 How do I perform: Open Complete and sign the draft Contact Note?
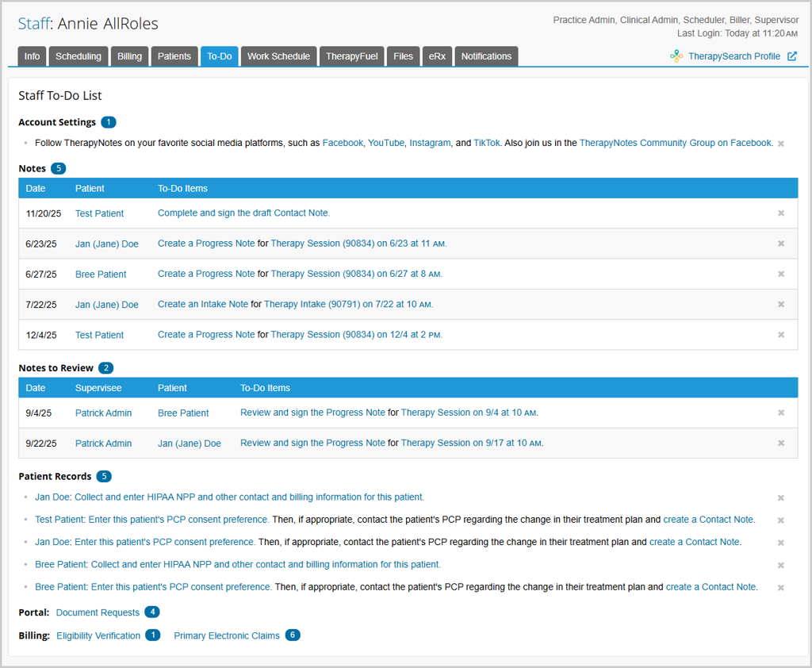243,213
